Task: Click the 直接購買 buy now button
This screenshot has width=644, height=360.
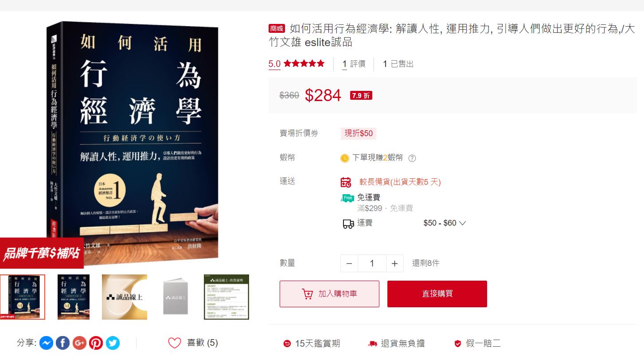Action: coord(437,294)
